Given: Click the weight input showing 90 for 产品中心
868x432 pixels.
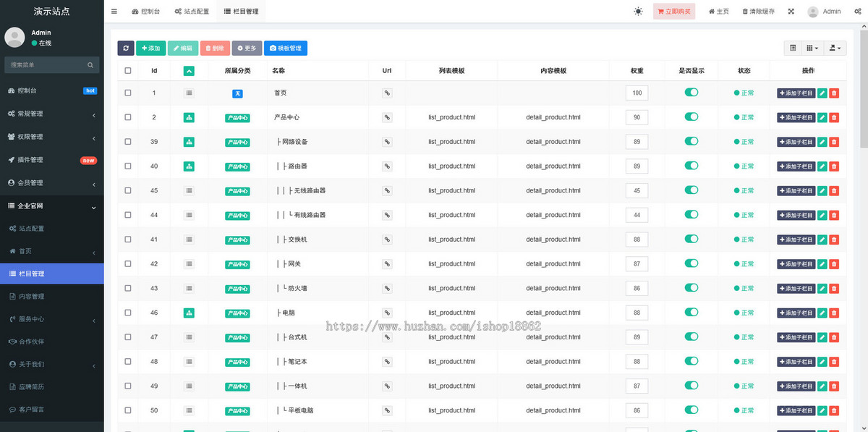Looking at the screenshot, I should pos(637,117).
